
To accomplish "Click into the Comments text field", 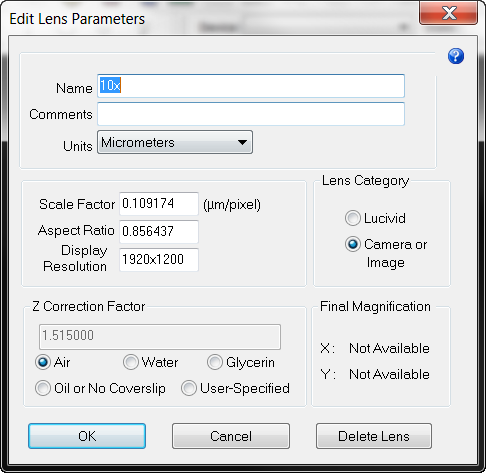I will [251, 114].
